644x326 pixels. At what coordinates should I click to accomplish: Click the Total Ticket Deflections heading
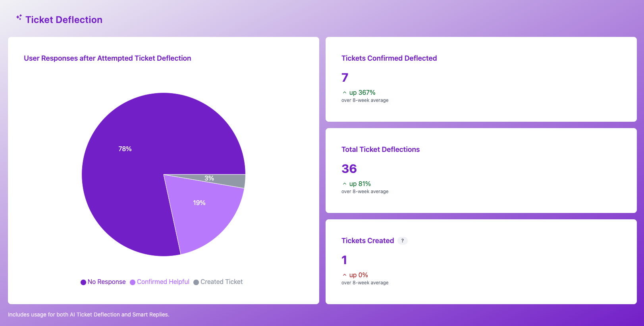(380, 150)
